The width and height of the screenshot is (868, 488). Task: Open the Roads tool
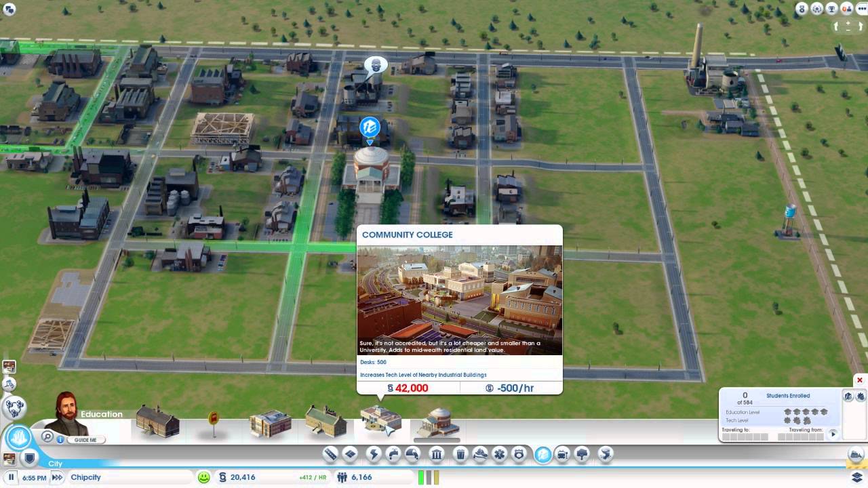[330, 455]
